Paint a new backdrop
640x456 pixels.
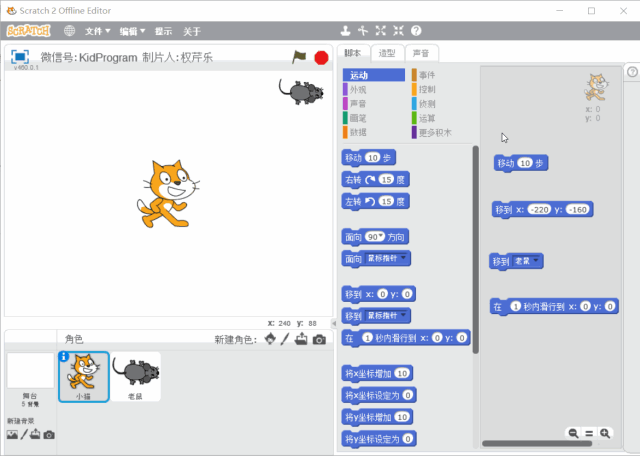point(24,434)
